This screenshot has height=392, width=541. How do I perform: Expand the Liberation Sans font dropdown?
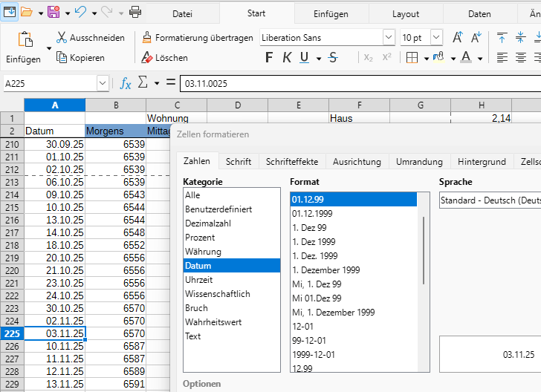coord(389,38)
